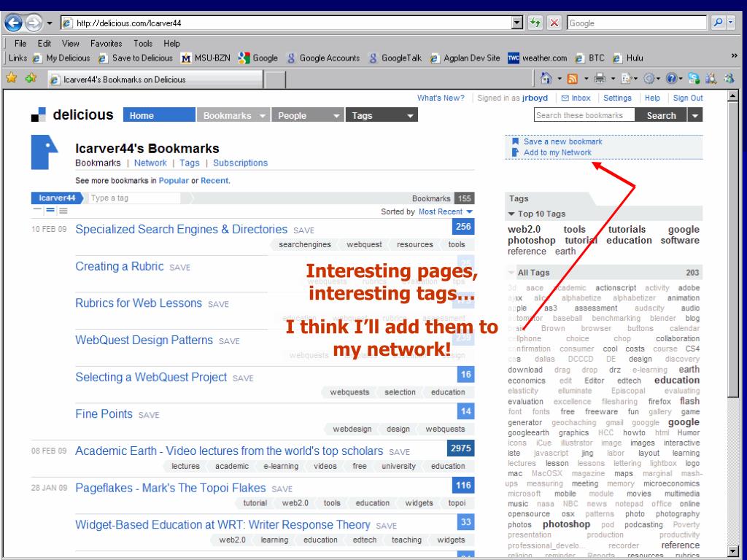Open the weather.com TWC favorite
This screenshot has height=560, width=747.
tap(538, 58)
